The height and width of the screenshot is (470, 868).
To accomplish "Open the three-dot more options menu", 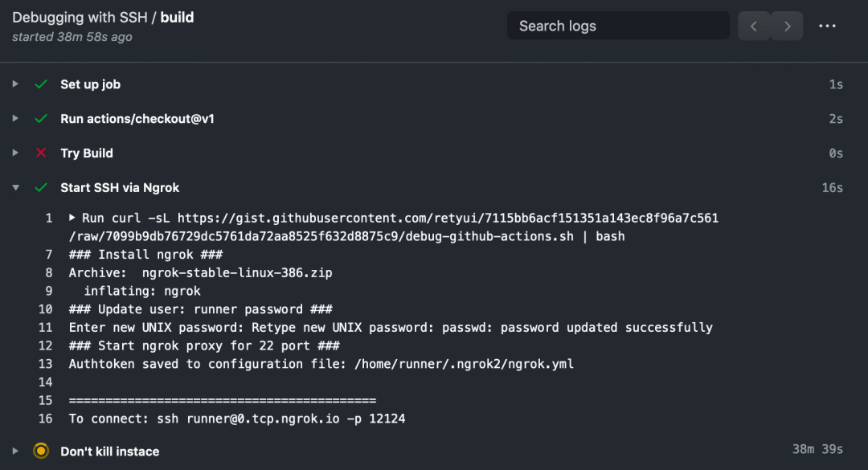I will 827,27.
